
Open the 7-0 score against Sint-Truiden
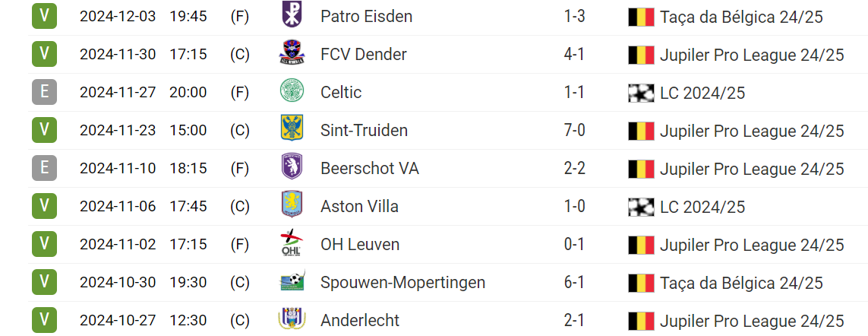[x=574, y=130]
